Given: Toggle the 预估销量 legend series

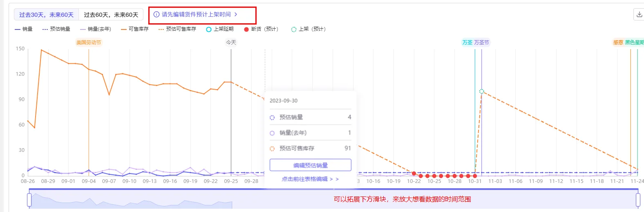Looking at the screenshot, I should [x=56, y=29].
